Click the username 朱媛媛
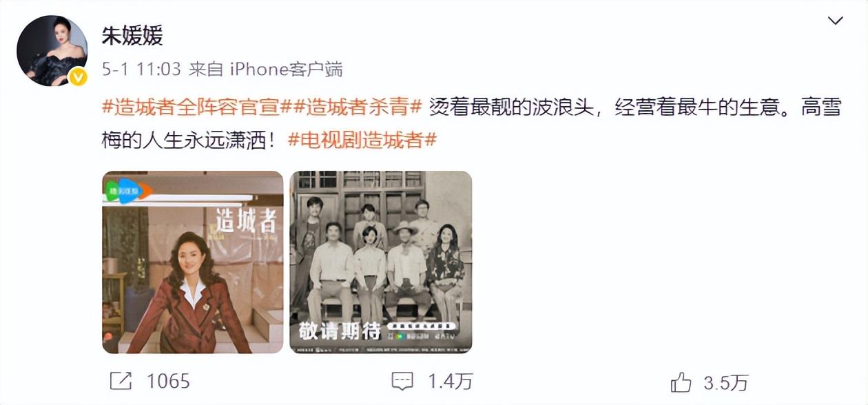Image resolution: width=868 pixels, height=405 pixels. pyautogui.click(x=132, y=36)
